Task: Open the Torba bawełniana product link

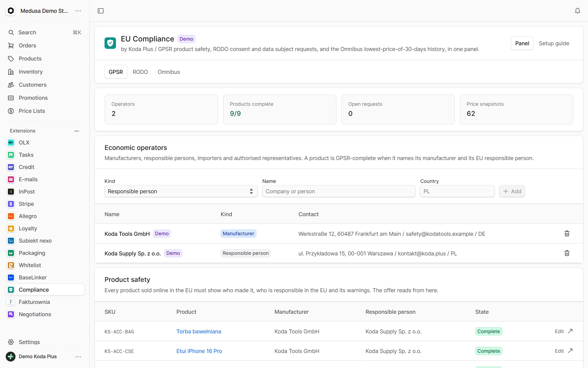Action: tap(199, 331)
